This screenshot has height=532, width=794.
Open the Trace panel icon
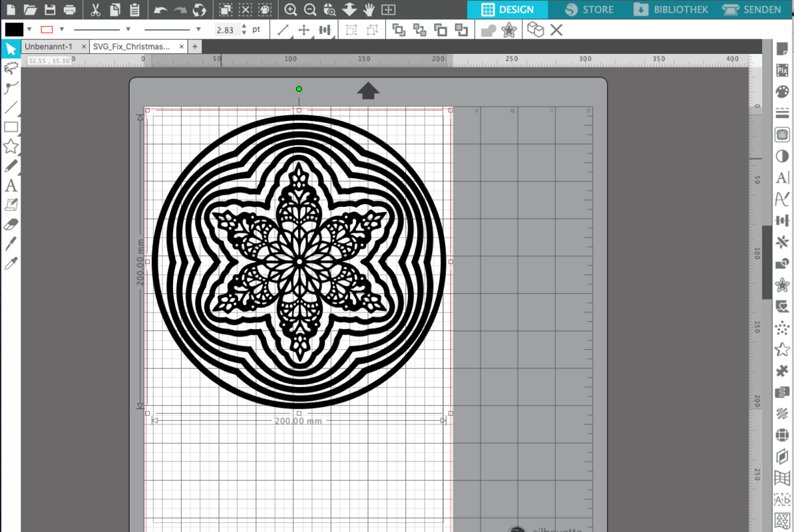coord(782,135)
